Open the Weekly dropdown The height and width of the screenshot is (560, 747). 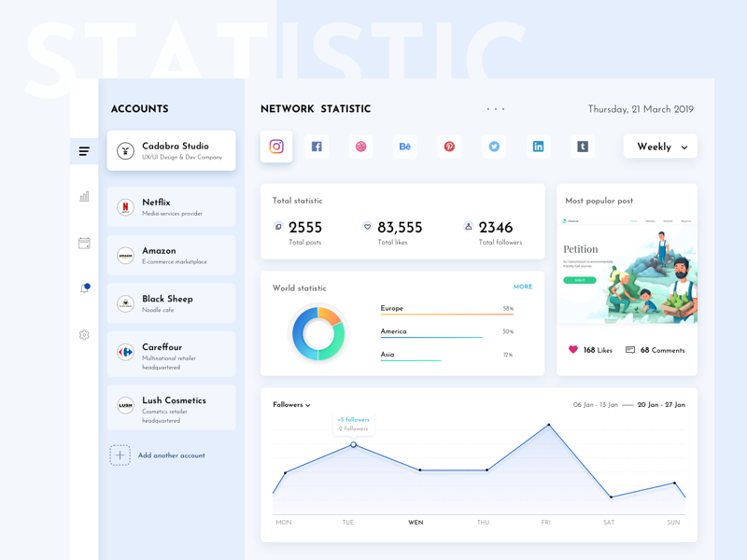660,147
